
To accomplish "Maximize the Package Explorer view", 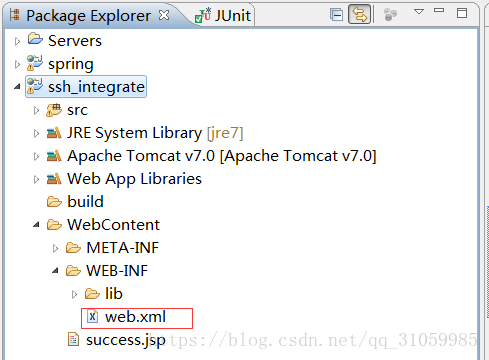I will pyautogui.click(x=462, y=13).
